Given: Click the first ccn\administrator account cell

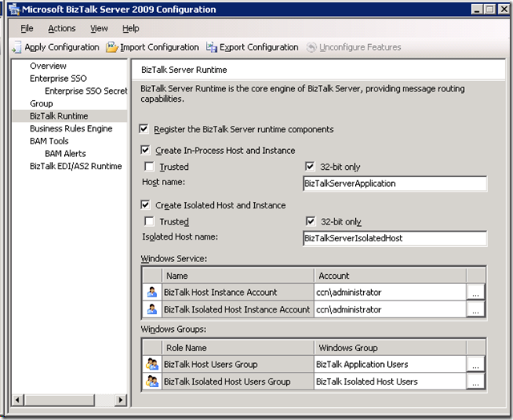Looking at the screenshot, I should click(390, 292).
